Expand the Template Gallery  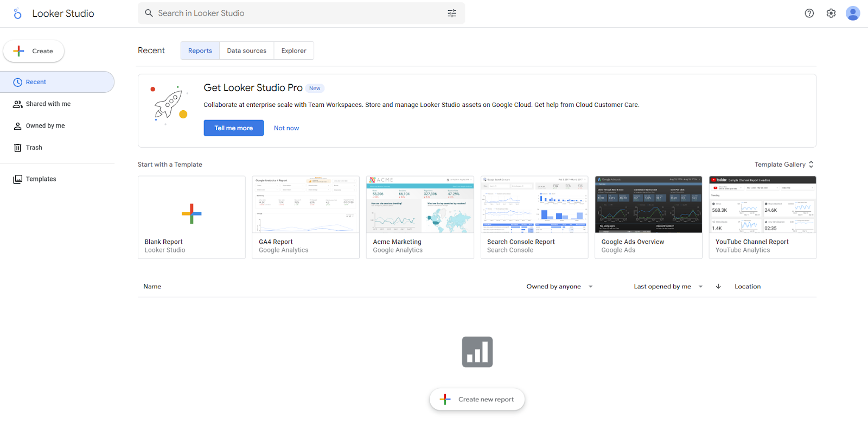[784, 165]
